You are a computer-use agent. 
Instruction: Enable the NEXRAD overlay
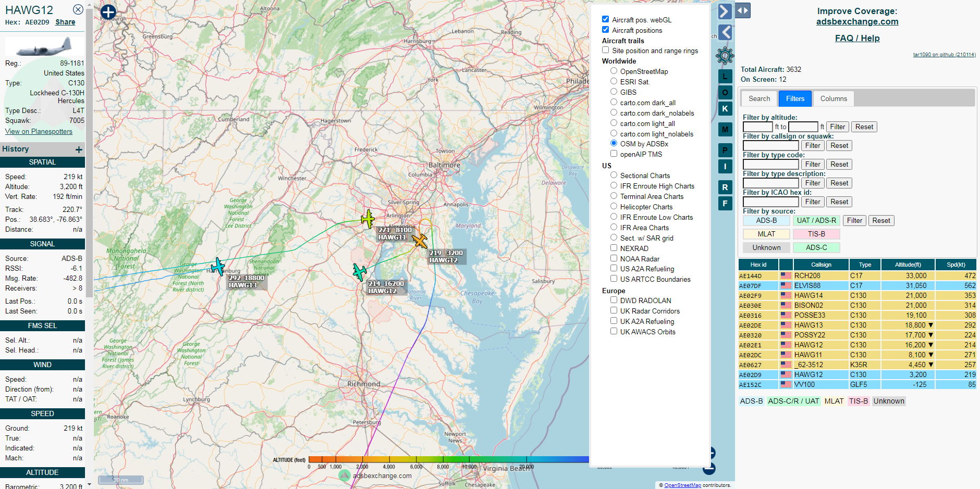click(614, 248)
